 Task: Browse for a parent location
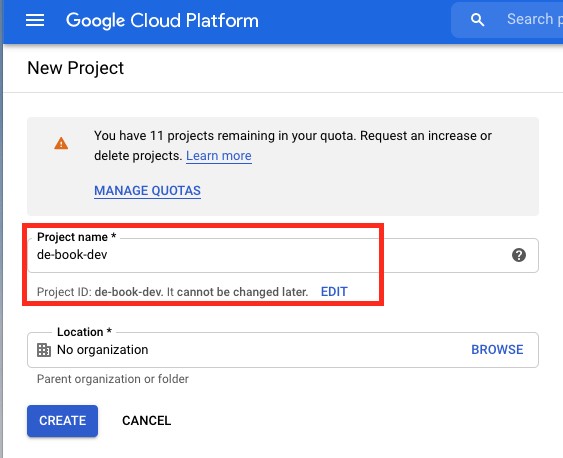[497, 350]
